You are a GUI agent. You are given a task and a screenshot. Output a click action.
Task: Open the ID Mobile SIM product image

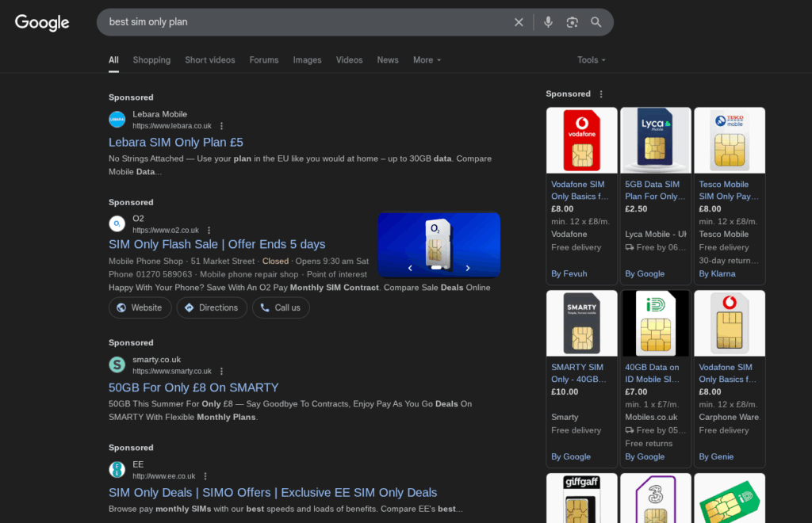(x=656, y=323)
